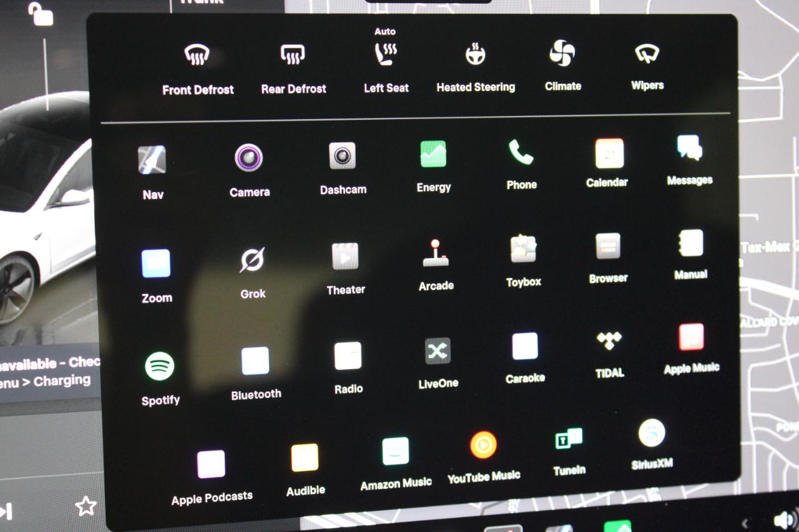This screenshot has height=532, width=799.
Task: Launch TIDAL
Action: pyautogui.click(x=609, y=341)
